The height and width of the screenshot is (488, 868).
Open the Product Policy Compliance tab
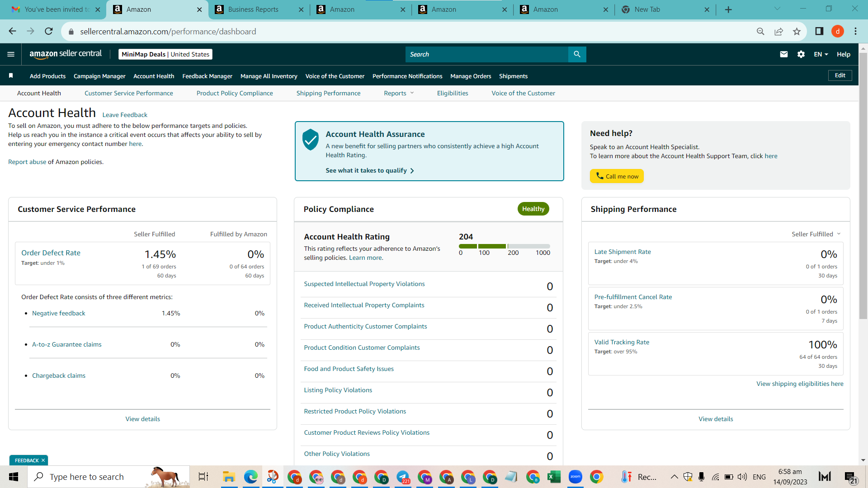tap(235, 93)
